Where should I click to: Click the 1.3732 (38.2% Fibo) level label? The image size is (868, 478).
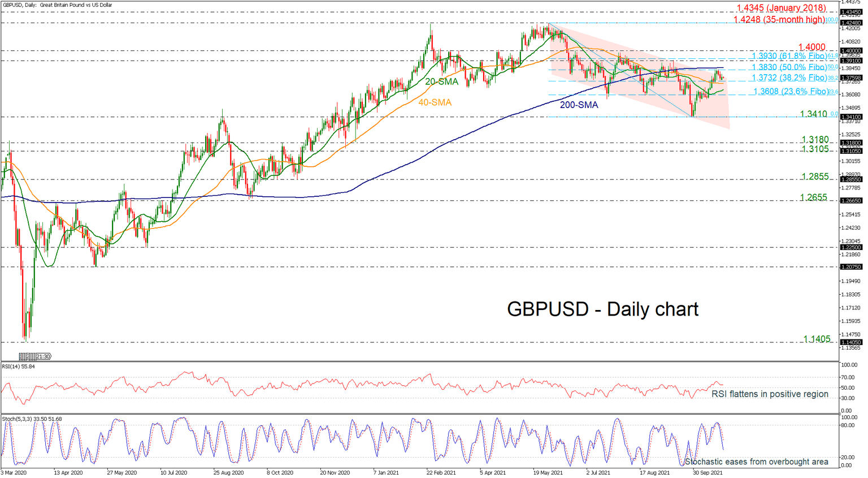pyautogui.click(x=787, y=78)
